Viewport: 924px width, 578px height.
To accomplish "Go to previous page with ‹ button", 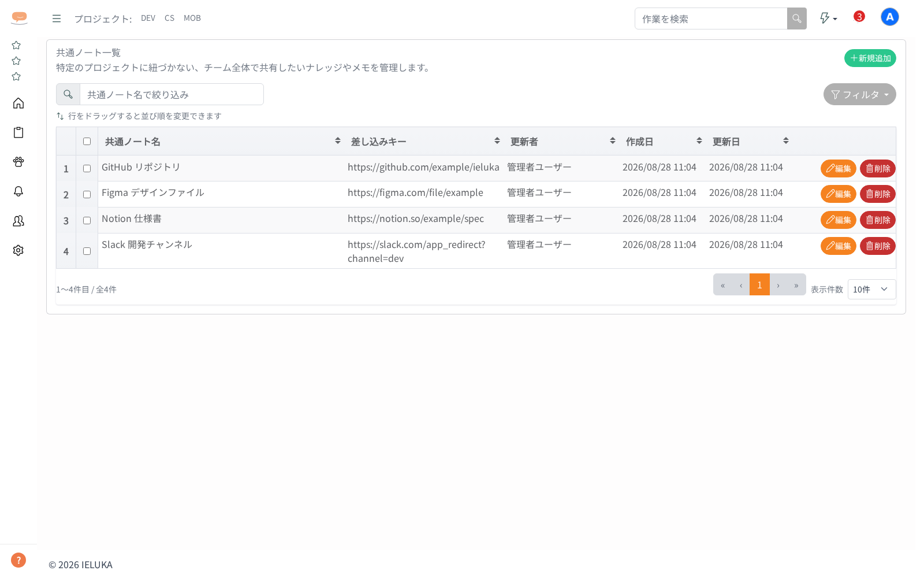I will (x=741, y=284).
